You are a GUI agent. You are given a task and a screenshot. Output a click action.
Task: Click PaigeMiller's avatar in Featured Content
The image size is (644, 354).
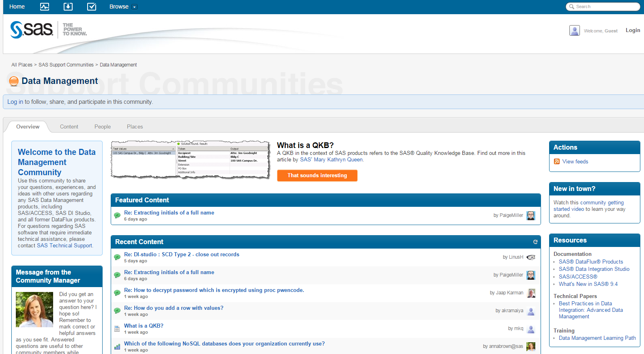(530, 215)
